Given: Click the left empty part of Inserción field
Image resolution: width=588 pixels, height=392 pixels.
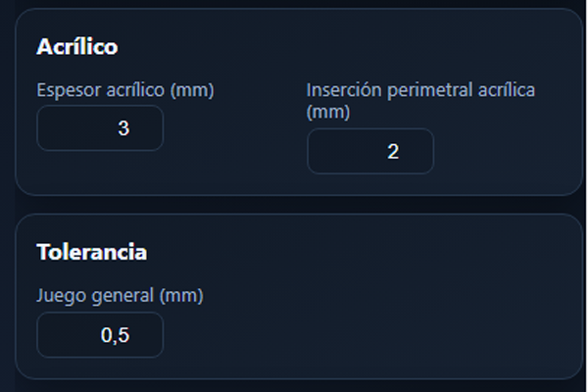Looking at the screenshot, I should point(333,152).
